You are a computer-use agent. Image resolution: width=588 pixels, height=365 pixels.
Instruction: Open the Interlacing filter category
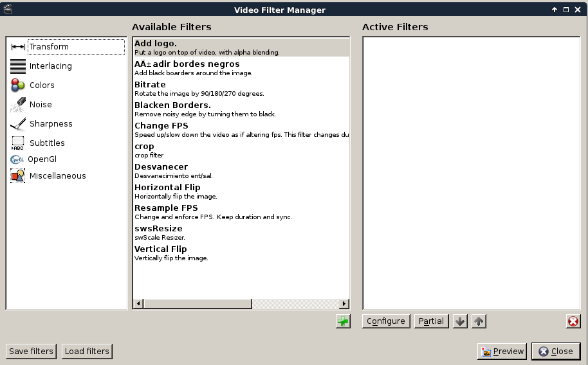tap(67, 66)
